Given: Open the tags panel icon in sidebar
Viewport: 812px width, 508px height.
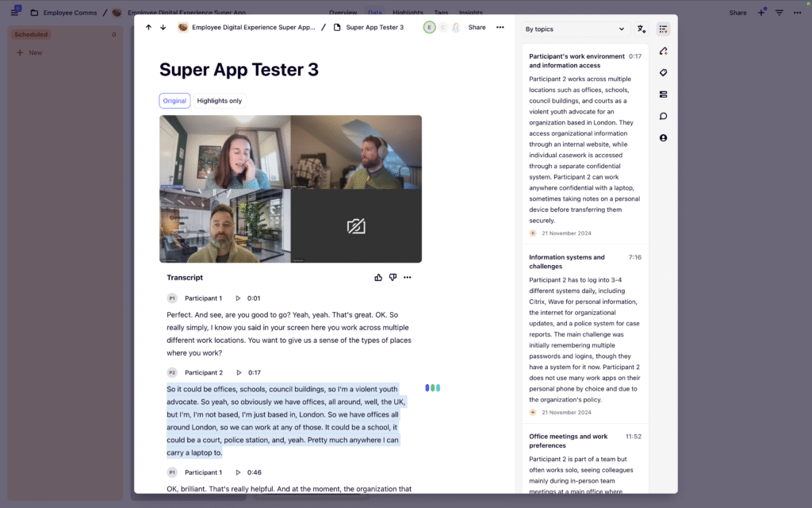Looking at the screenshot, I should (663, 72).
